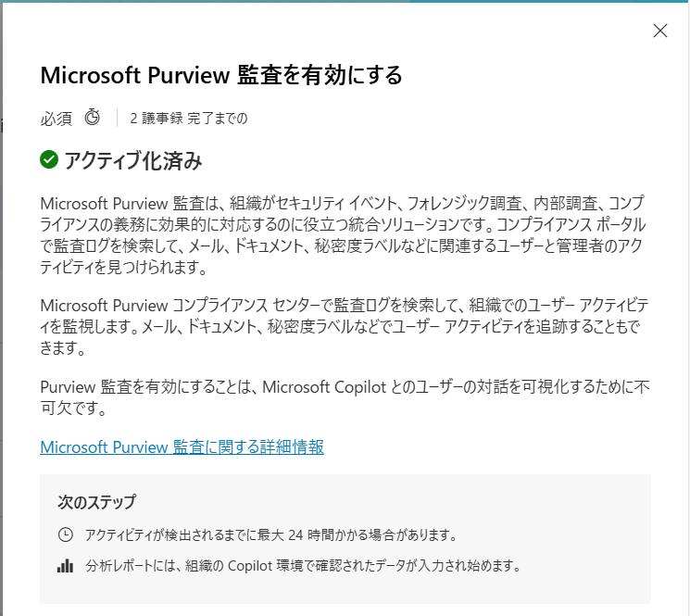Screen dimensions: 690x616
Task: Click the 2 議事録 完了までの text
Action: point(189,118)
